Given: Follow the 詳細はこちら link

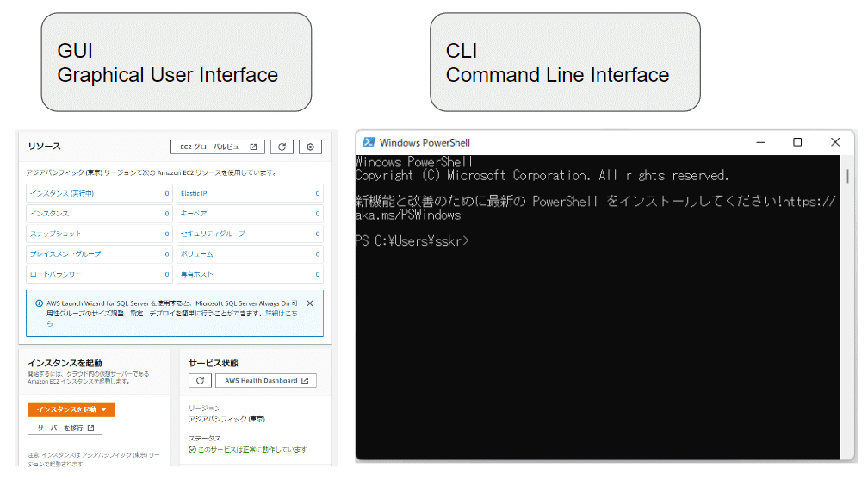Looking at the screenshot, I should coord(281,314).
